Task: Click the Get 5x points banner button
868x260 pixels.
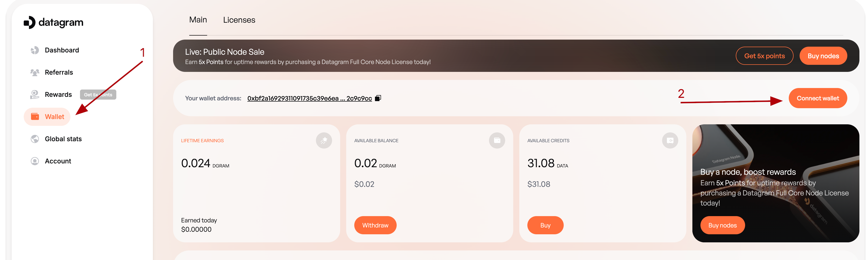Action: (x=764, y=56)
